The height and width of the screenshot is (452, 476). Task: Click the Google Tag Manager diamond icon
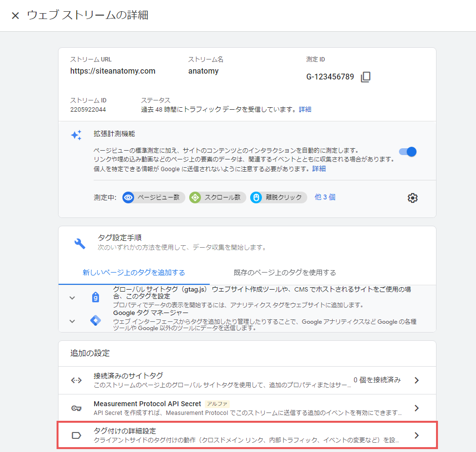tap(96, 320)
